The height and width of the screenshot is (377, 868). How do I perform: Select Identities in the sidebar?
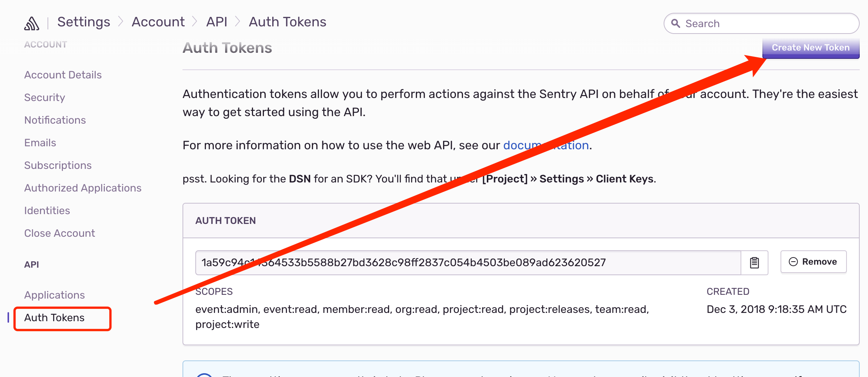tap(47, 210)
